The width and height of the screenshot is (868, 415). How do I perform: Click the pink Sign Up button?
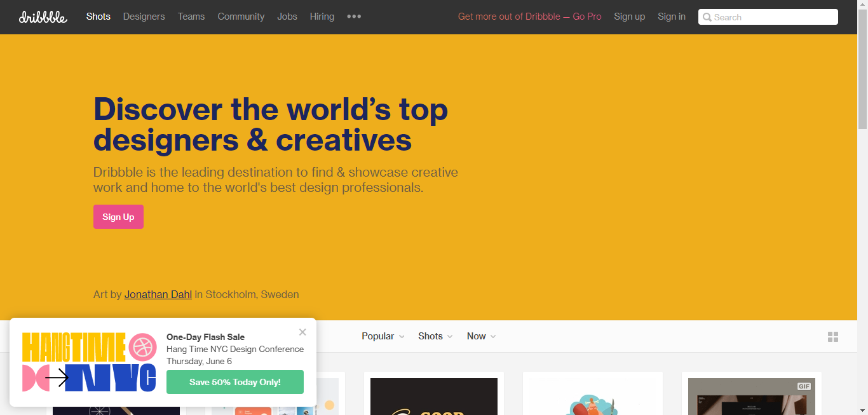(118, 217)
